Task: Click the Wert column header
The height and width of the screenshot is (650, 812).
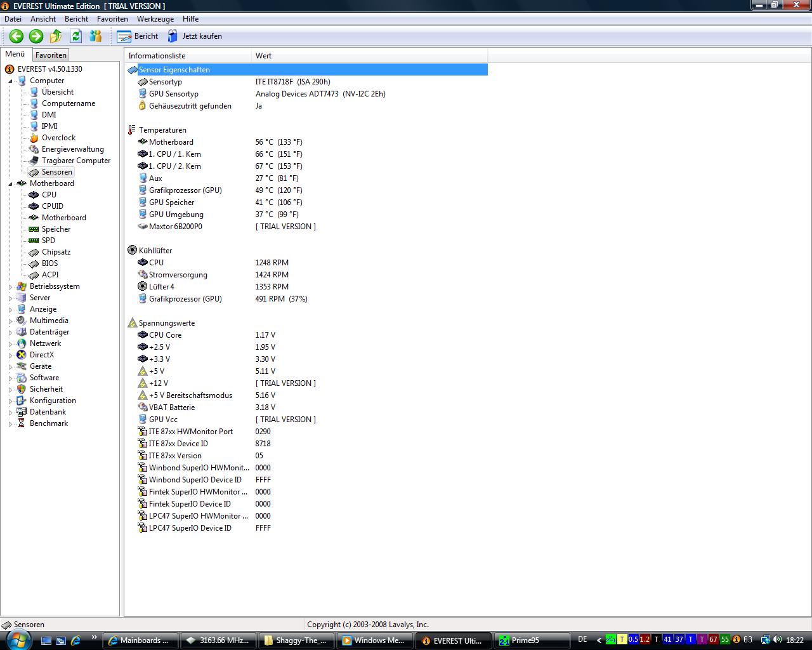Action: click(x=370, y=56)
